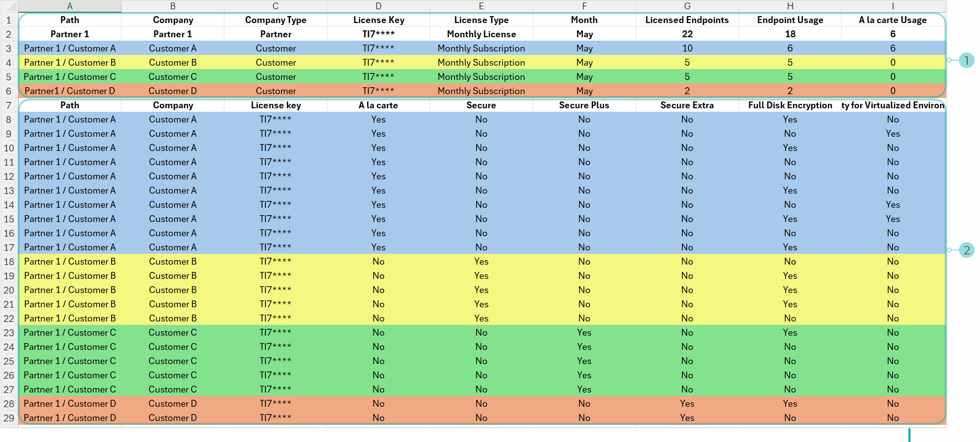Click the License Type header cell
Viewport: 980px width, 442px height.
tap(481, 20)
